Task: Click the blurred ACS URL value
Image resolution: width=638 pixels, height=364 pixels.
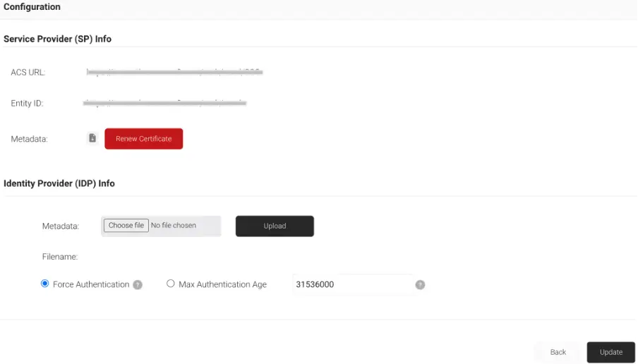Action: 173,72
